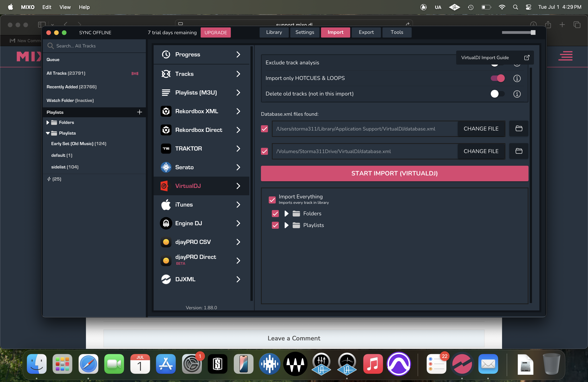Expand the Folders item in the sidebar
The image size is (588, 382).
pyautogui.click(x=48, y=123)
